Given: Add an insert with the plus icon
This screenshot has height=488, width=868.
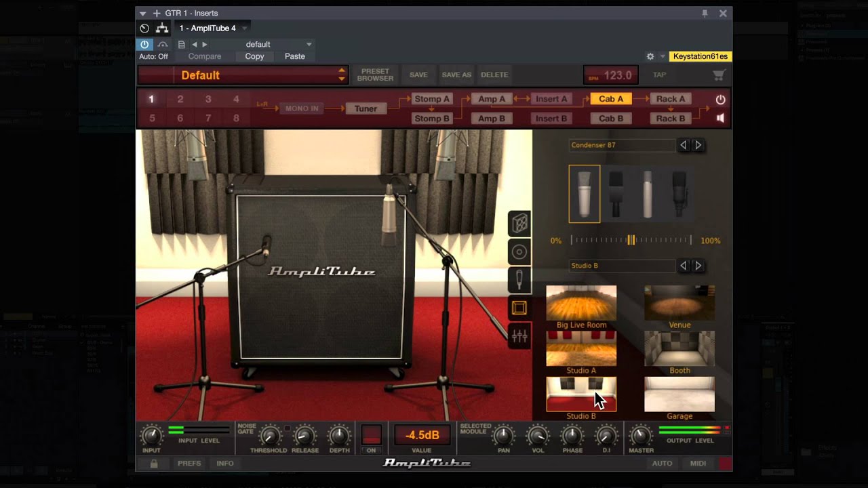Looking at the screenshot, I should point(157,13).
